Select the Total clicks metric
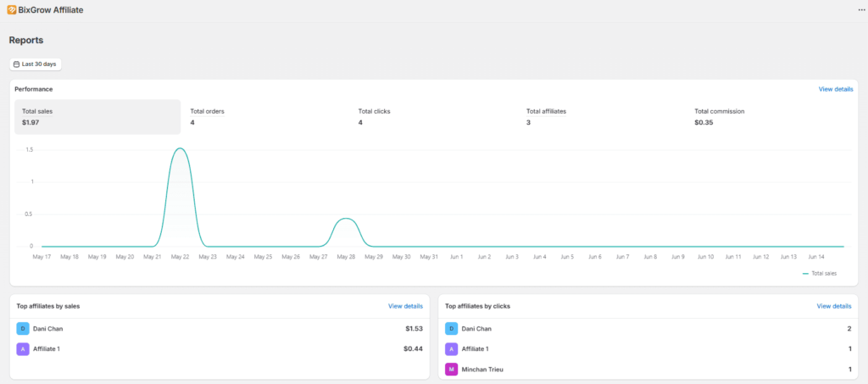This screenshot has width=868, height=384. [x=374, y=117]
